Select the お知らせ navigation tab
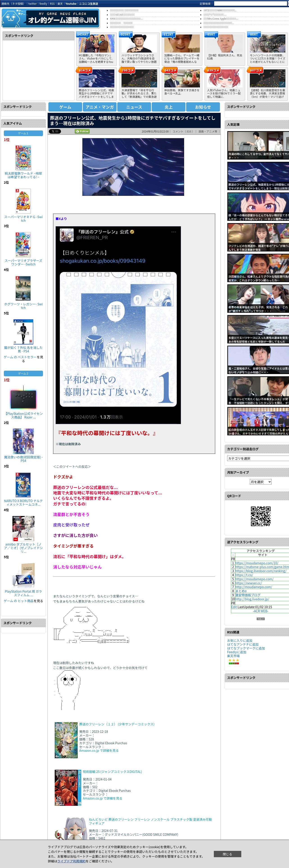Viewport: 289px width, 868px height. tap(203, 107)
